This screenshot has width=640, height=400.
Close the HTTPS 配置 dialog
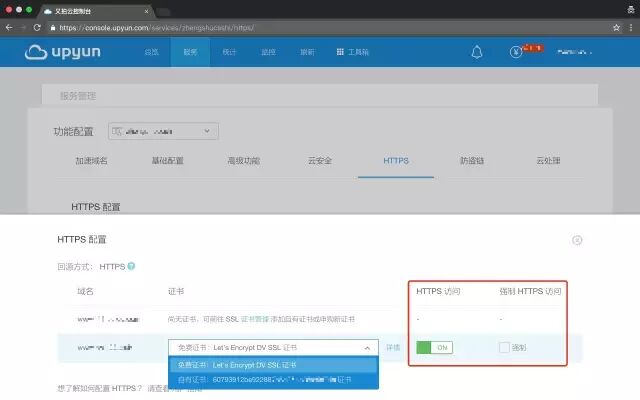(x=577, y=240)
